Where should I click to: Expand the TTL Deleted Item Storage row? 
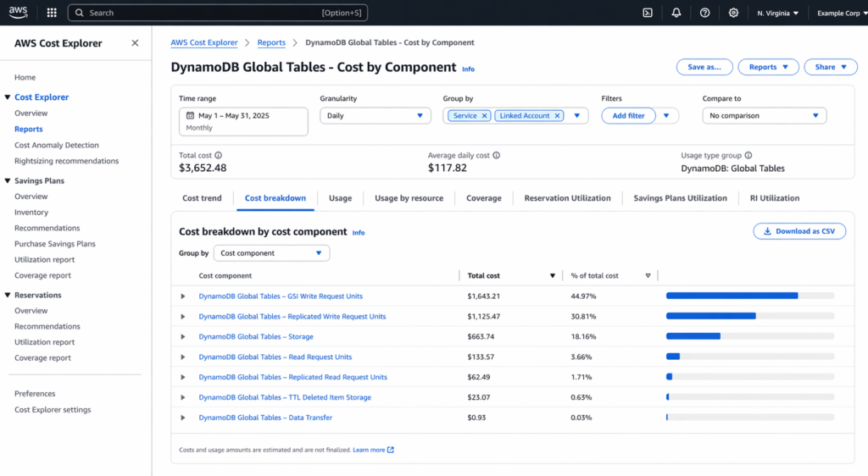[x=183, y=397]
